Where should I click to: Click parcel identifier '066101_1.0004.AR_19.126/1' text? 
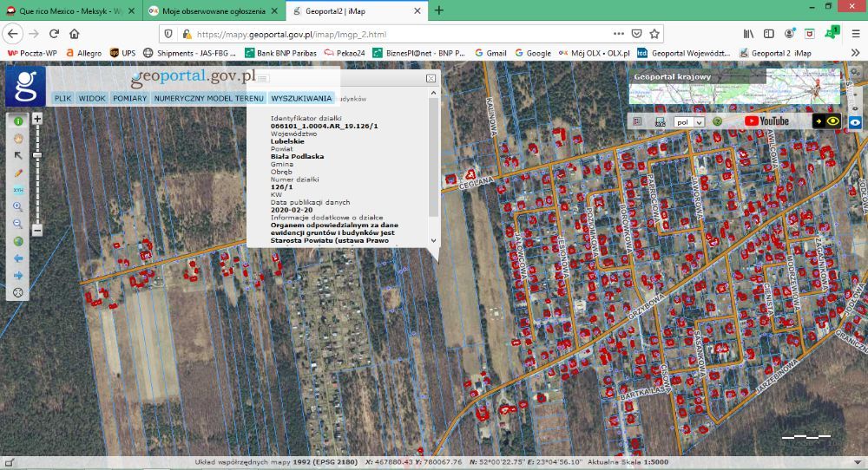325,126
